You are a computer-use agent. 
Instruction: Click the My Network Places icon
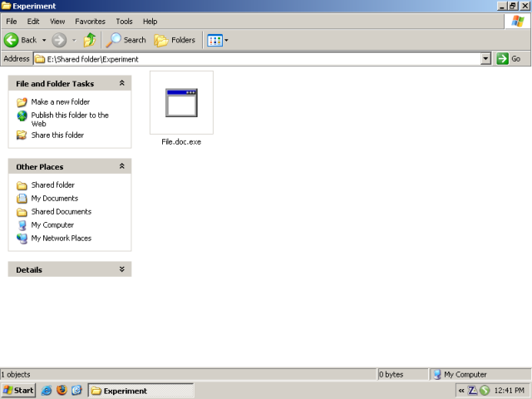point(22,239)
